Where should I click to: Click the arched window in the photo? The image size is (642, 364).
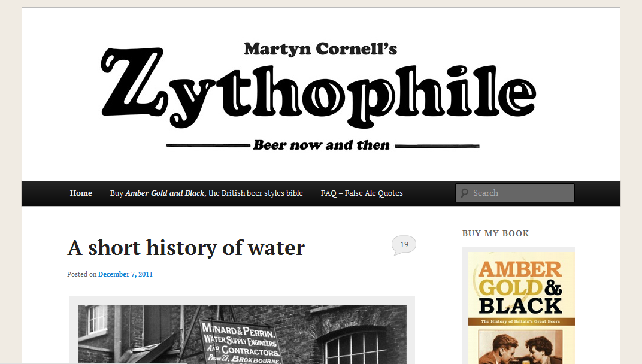(355, 347)
